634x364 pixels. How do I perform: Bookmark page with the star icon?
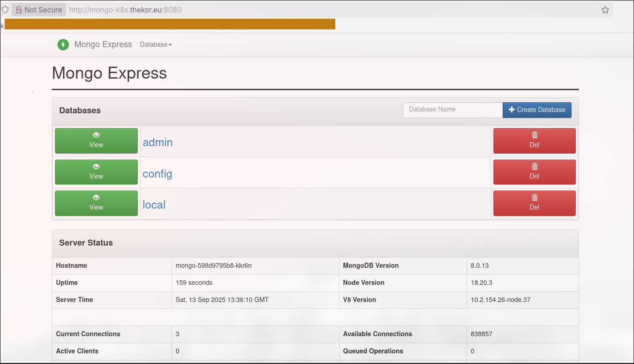coord(605,10)
